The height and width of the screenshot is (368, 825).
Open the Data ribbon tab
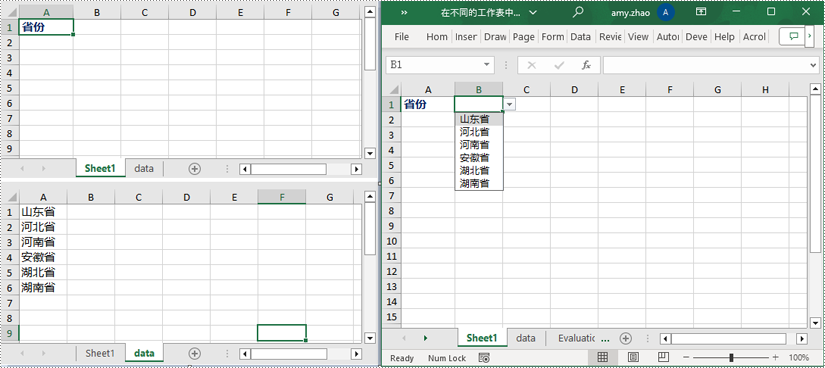pyautogui.click(x=580, y=37)
